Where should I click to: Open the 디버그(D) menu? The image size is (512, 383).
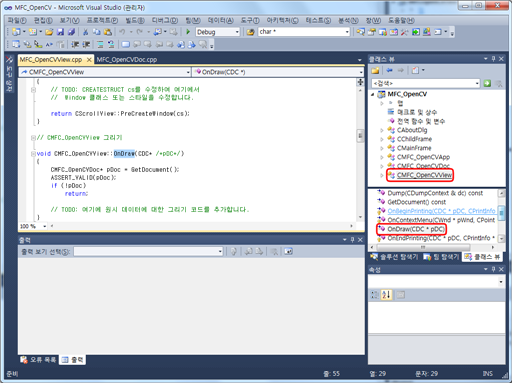(x=165, y=20)
